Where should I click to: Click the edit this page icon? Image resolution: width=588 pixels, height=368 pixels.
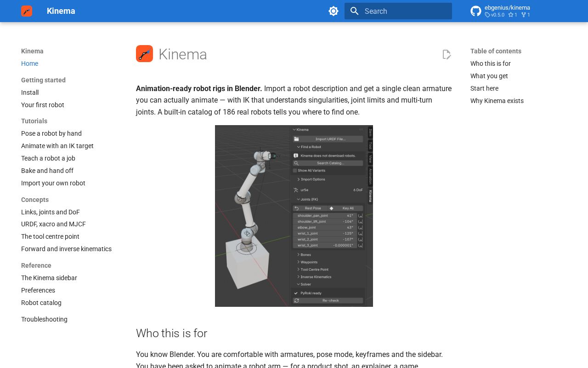[447, 55]
